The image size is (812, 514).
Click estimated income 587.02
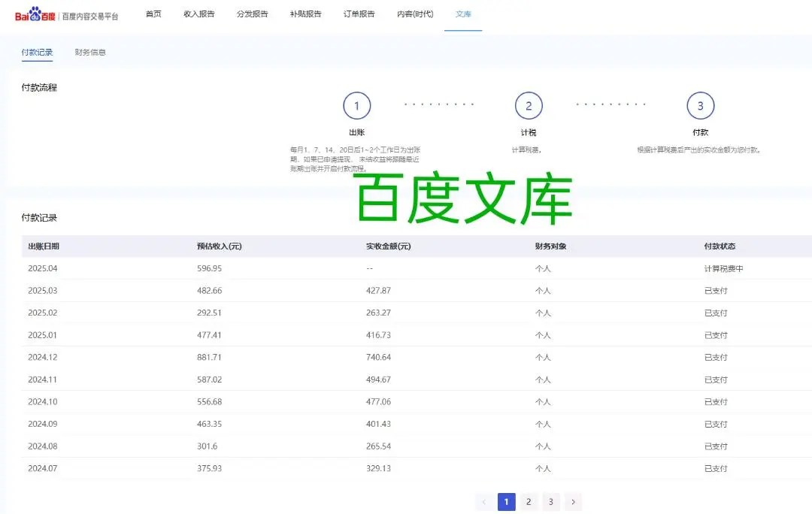[209, 379]
